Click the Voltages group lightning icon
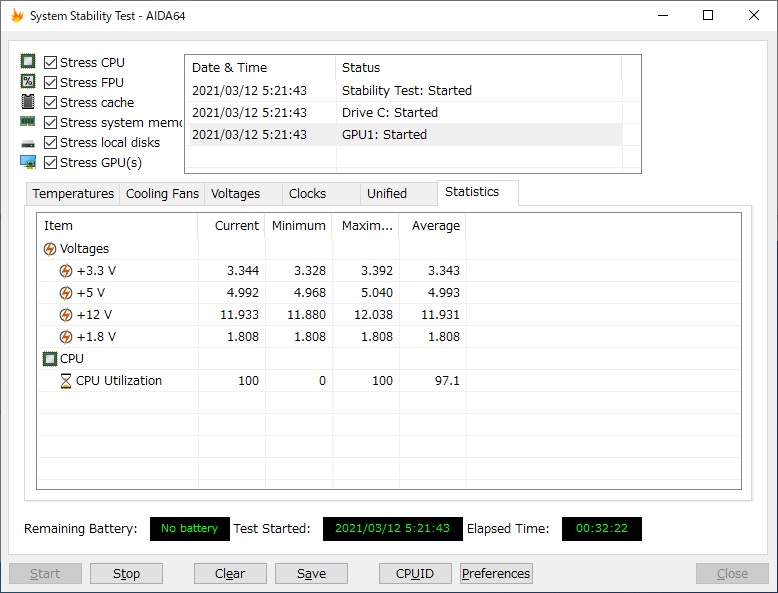778x593 pixels. 50,249
